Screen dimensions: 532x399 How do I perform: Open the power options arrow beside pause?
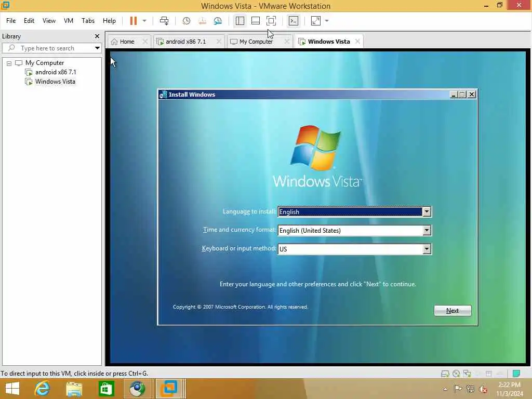click(x=144, y=21)
